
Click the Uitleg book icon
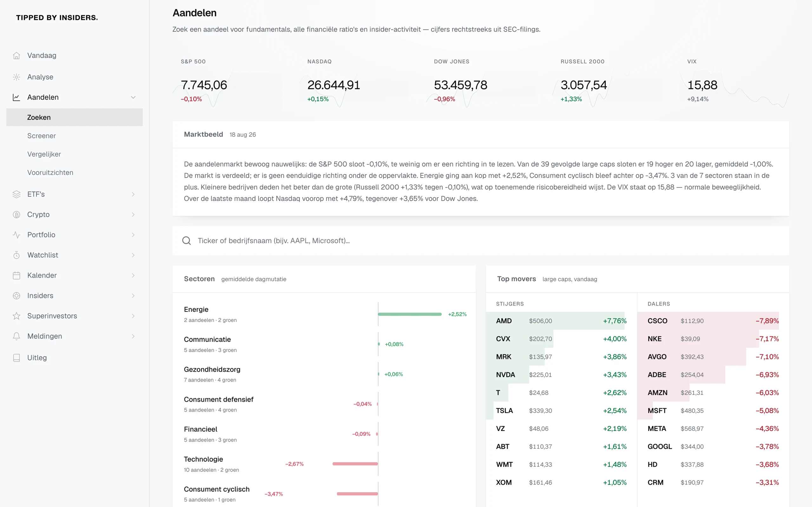tap(16, 358)
